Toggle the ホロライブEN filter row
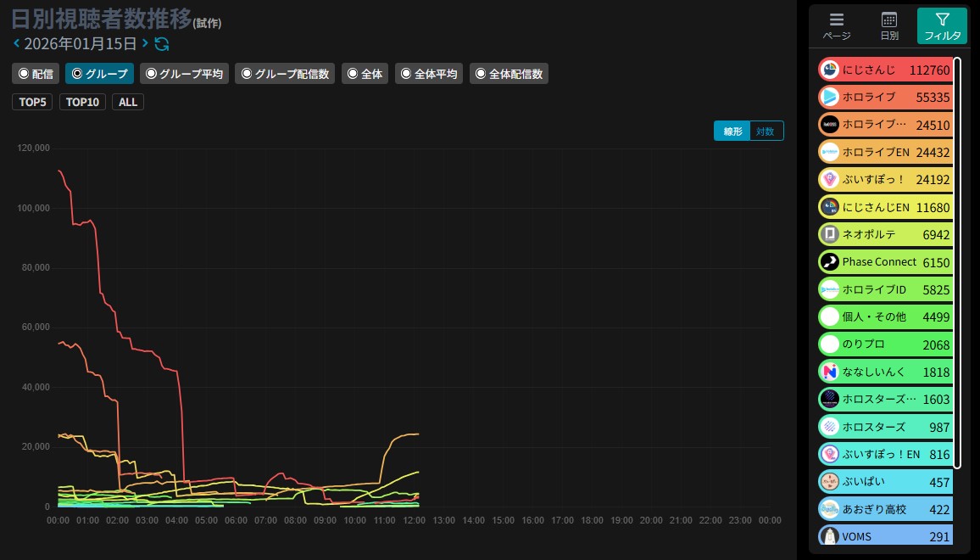The height and width of the screenshot is (560, 980). [886, 152]
